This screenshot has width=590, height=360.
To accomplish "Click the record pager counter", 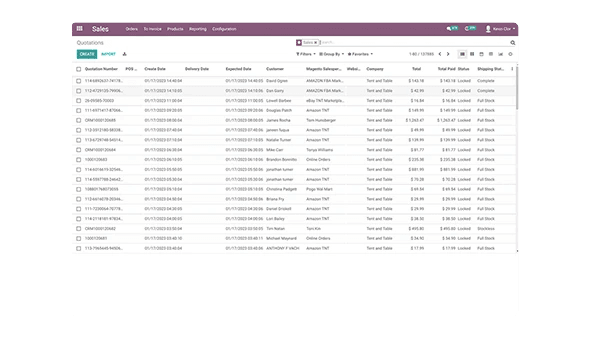I will pyautogui.click(x=421, y=54).
